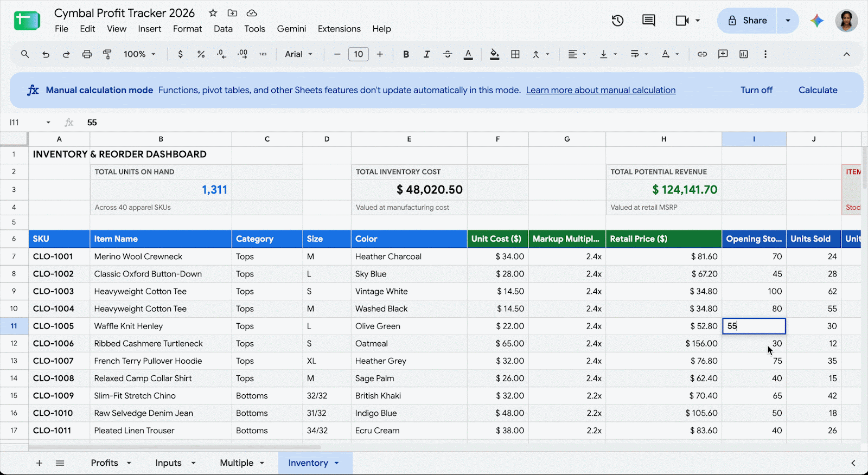The width and height of the screenshot is (868, 475).
Task: Open the all sheets list
Action: point(60,463)
